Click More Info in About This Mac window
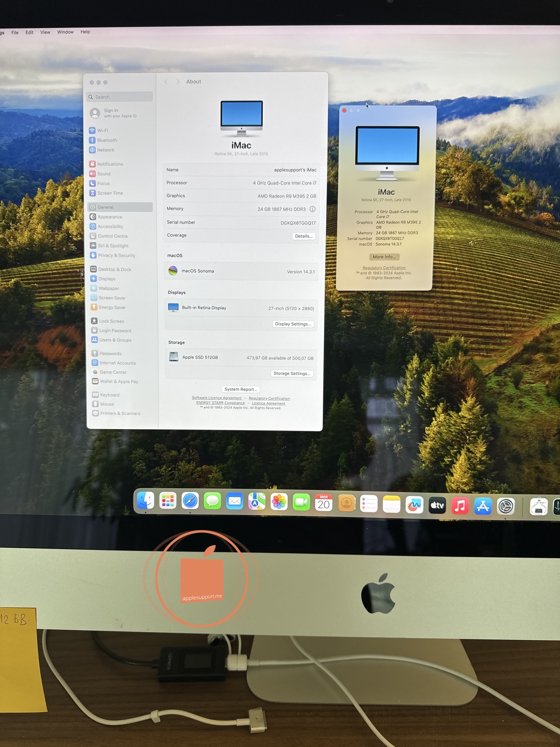Image resolution: width=560 pixels, height=747 pixels. pyautogui.click(x=384, y=257)
